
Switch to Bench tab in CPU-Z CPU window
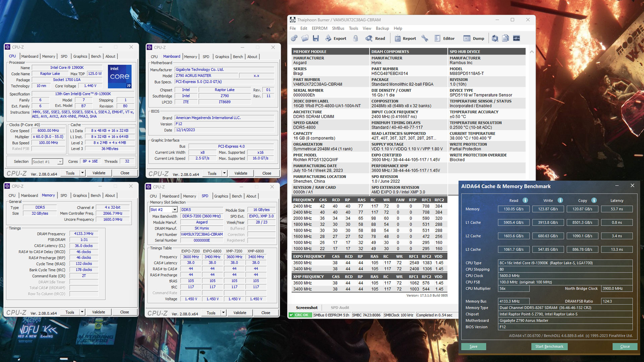click(x=96, y=56)
